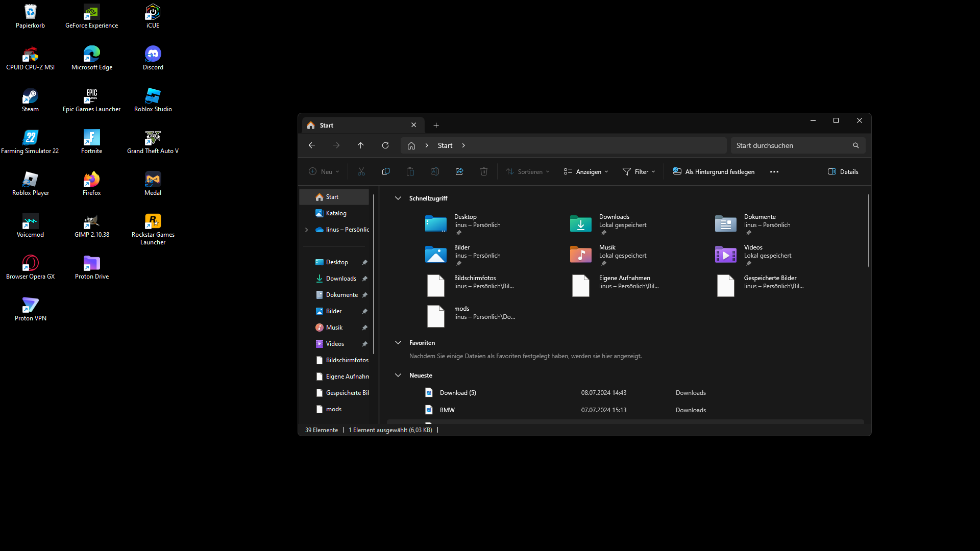Screen dimensions: 980x551
Task: Open the three-dots more options menu
Action: coord(774,171)
